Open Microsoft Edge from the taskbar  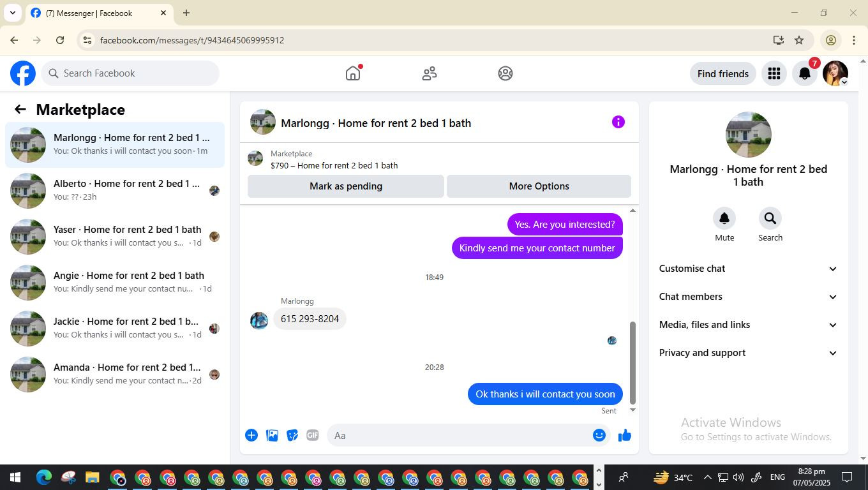(x=43, y=477)
